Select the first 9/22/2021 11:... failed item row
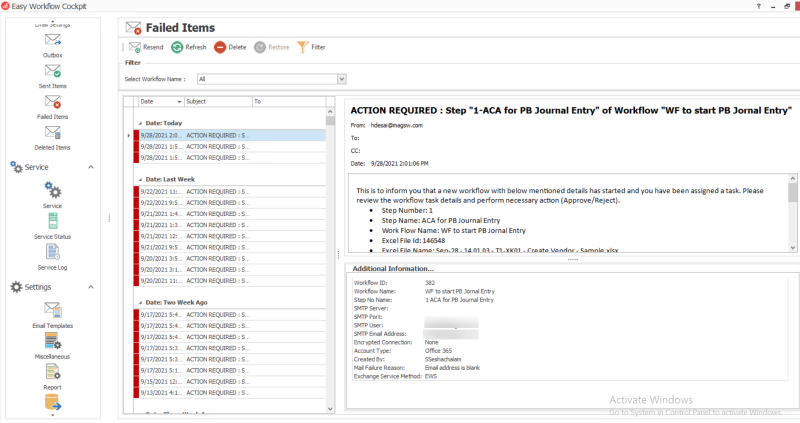Image resolution: width=800 pixels, height=423 pixels. coord(230,191)
